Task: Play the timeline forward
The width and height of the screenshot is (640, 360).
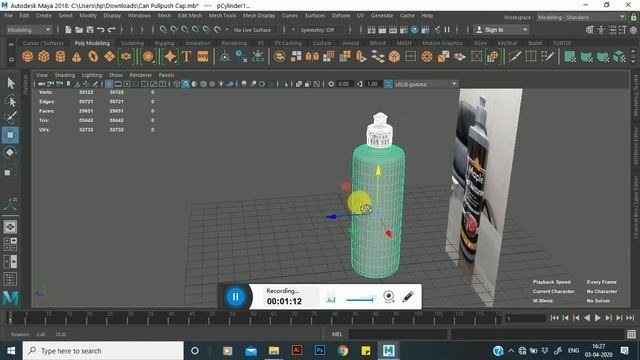Action: point(598,318)
